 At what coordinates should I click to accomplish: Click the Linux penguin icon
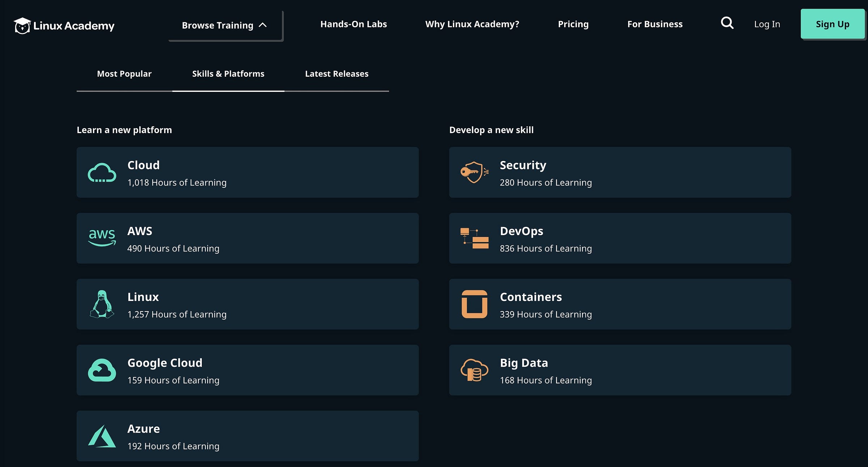click(x=102, y=304)
